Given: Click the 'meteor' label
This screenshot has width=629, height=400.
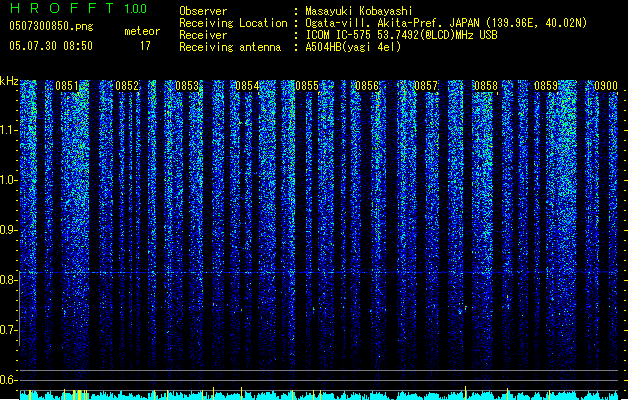Looking at the screenshot, I should (142, 31).
